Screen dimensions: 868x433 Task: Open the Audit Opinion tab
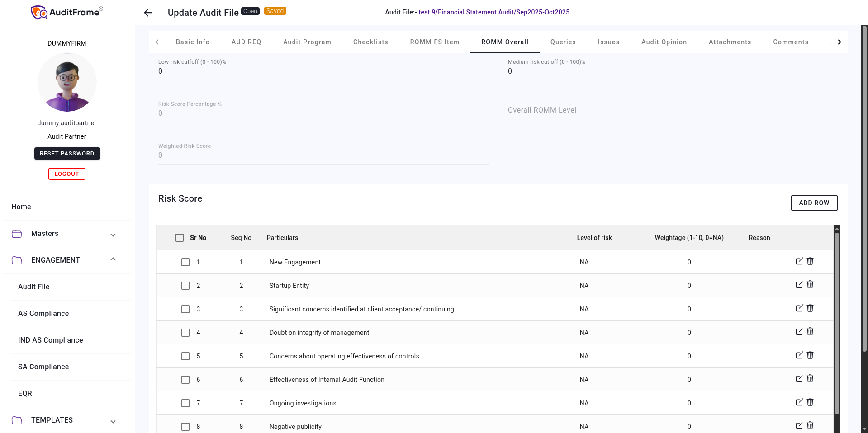[664, 42]
